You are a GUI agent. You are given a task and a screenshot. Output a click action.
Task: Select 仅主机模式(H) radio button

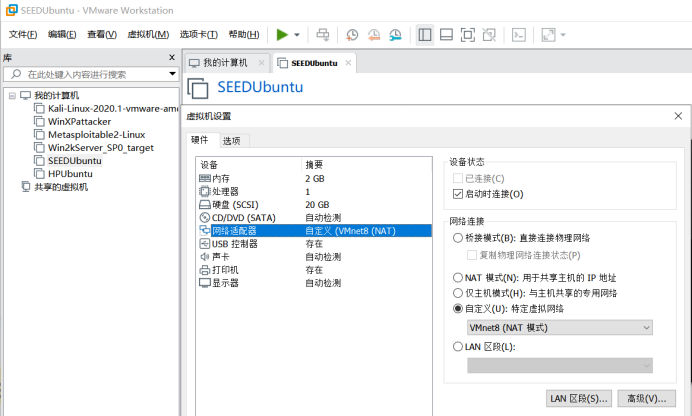458,293
